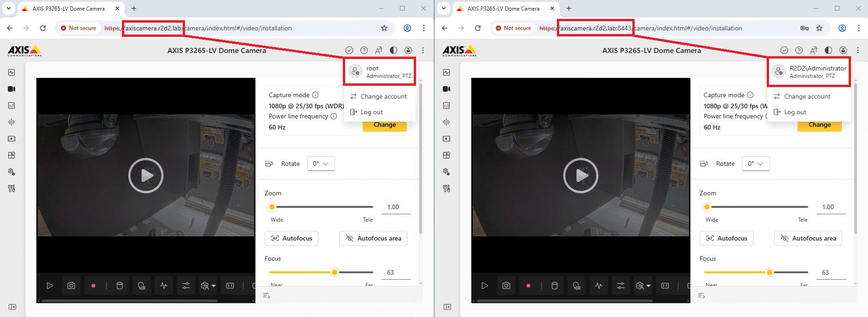Viewport: 868px width, 317px height.
Task: Toggle the light/dark theme icon in left window
Action: 393,50
